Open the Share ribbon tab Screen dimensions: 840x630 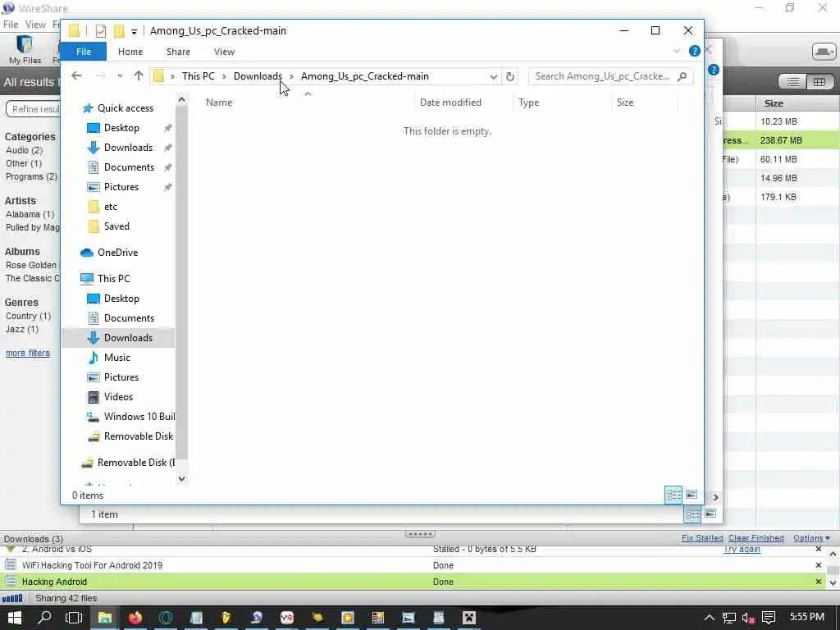pos(178,52)
